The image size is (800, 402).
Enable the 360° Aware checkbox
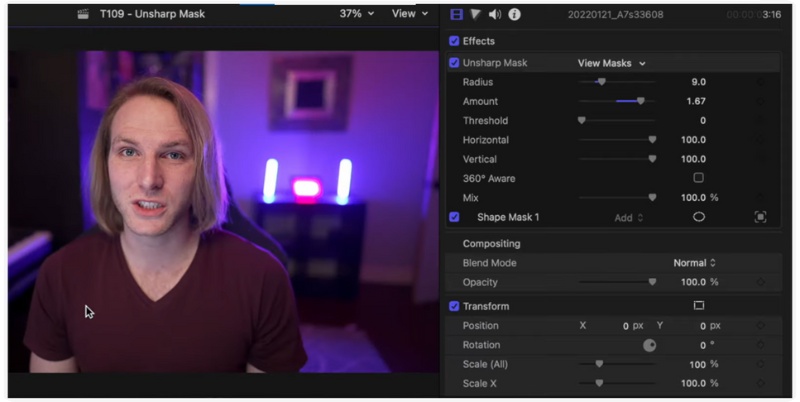pos(699,178)
